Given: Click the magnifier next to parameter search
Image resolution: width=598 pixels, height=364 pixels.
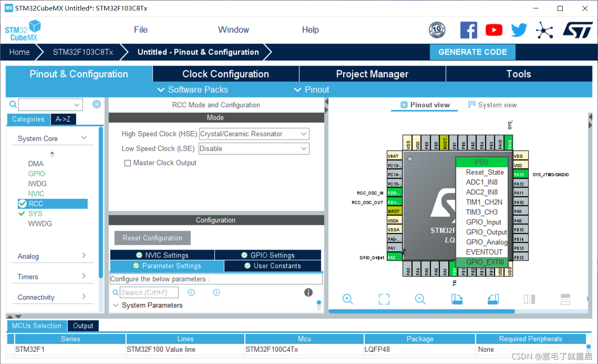Looking at the screenshot, I should click(x=116, y=293).
